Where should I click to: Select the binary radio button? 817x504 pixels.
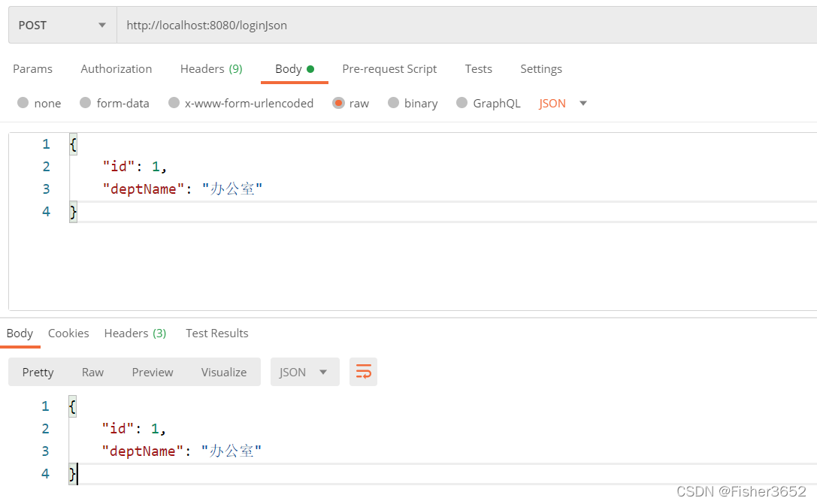point(393,103)
